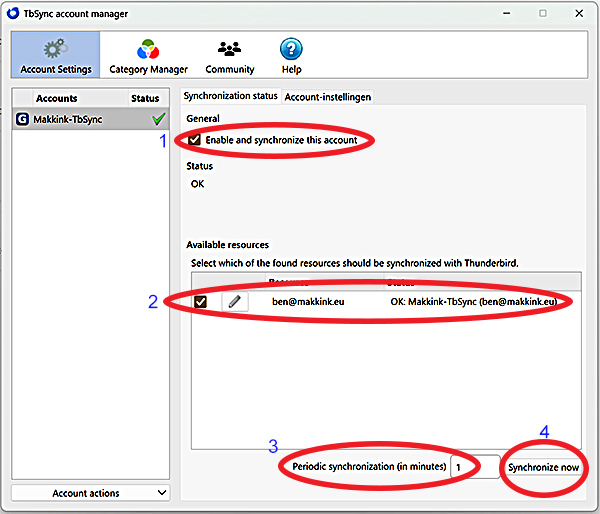Open the Help question mark icon
Viewport: 600px width, 514px height.
point(291,49)
